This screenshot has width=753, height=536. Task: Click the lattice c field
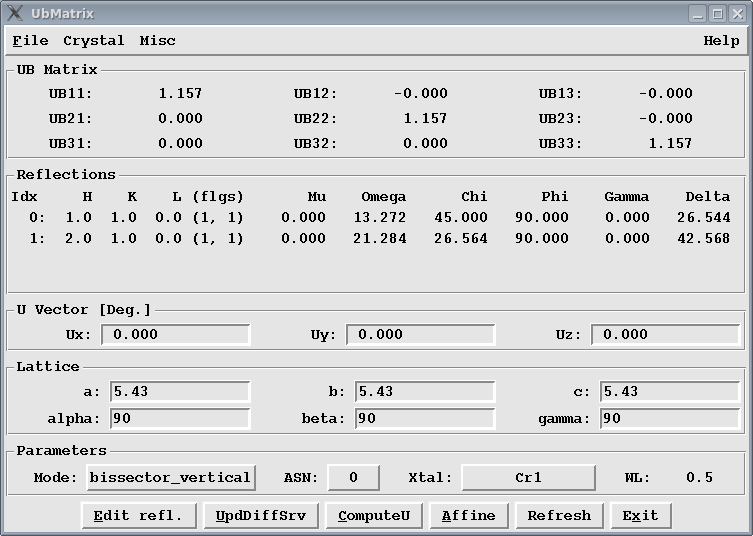pos(669,391)
